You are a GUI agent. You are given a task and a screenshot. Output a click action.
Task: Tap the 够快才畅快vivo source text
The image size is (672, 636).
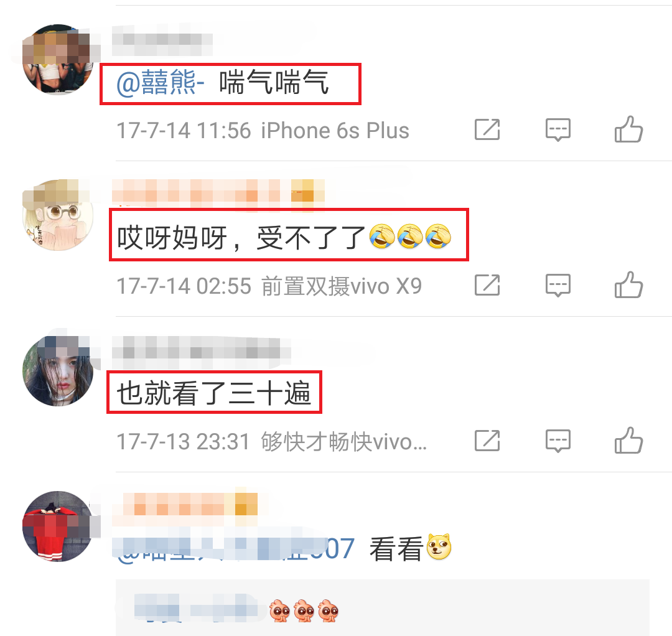click(344, 441)
